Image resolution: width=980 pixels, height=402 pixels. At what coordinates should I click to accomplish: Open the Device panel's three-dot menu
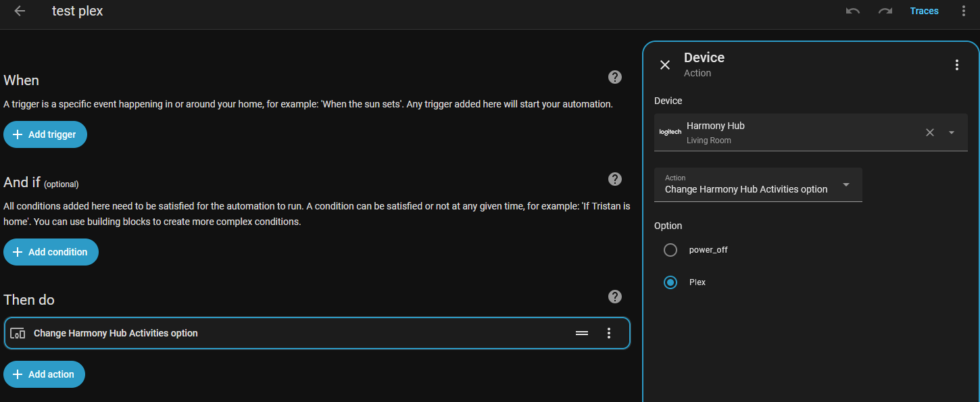coord(956,65)
